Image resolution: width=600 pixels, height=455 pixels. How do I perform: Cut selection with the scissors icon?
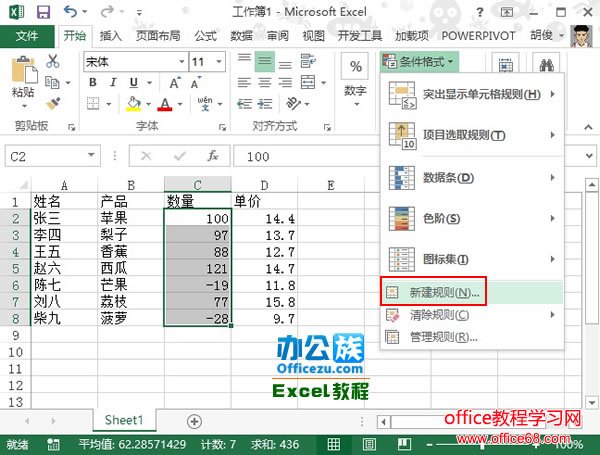[52, 61]
